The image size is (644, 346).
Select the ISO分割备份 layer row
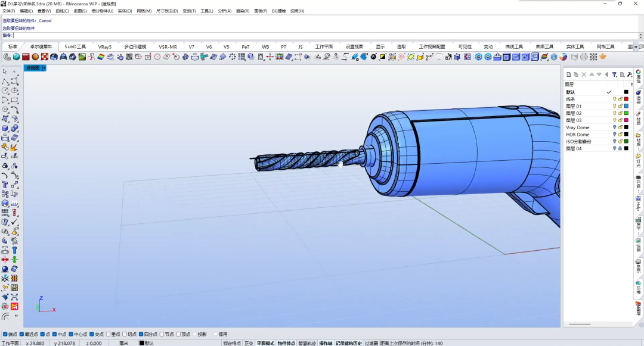click(x=597, y=141)
